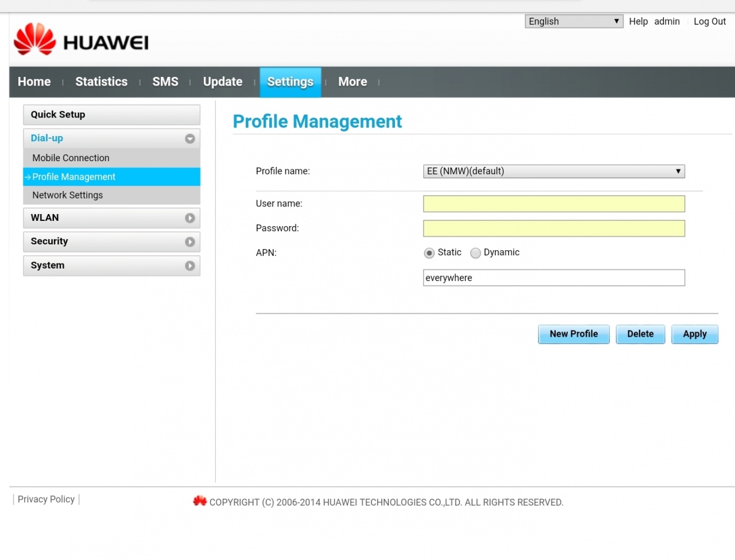Image resolution: width=735 pixels, height=560 pixels.
Task: Collapse Dial-up section arrow icon
Action: click(x=190, y=139)
